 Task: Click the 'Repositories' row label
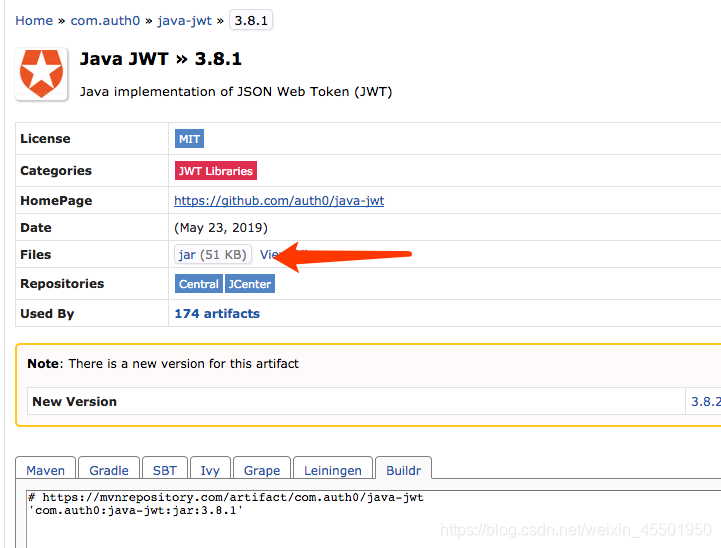point(62,284)
